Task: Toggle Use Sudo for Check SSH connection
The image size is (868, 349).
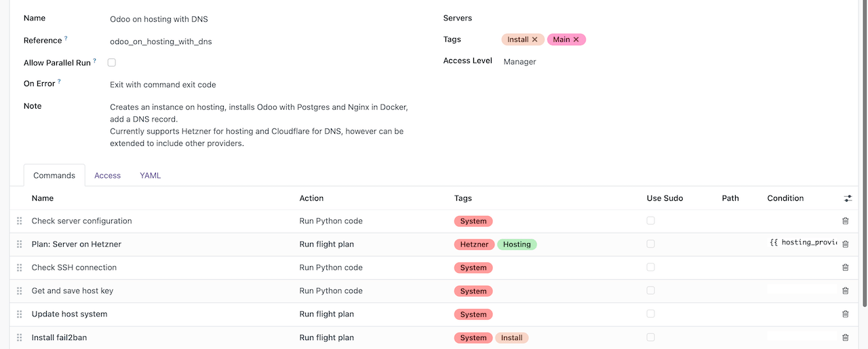Action: point(651,268)
